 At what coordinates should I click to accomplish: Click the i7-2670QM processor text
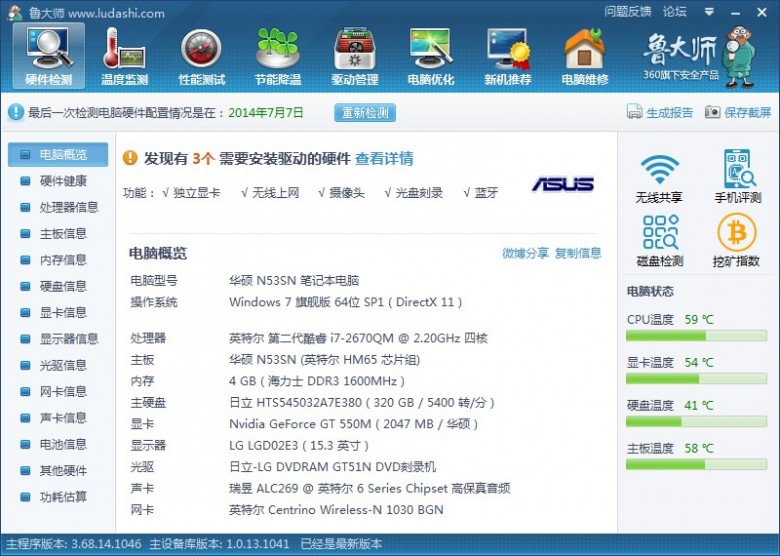point(358,338)
